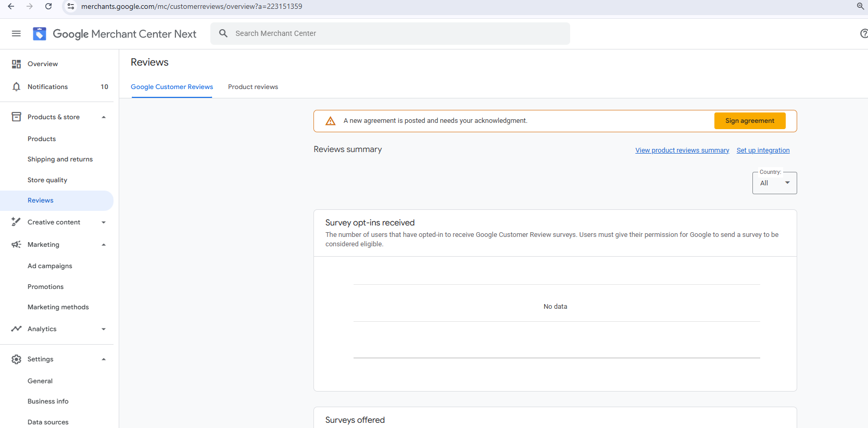Image resolution: width=868 pixels, height=428 pixels.
Task: Click the Search Merchant Center field
Action: [390, 33]
